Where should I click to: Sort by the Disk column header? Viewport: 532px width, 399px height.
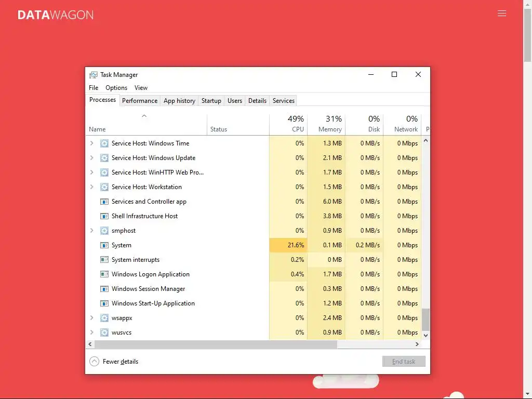364,124
